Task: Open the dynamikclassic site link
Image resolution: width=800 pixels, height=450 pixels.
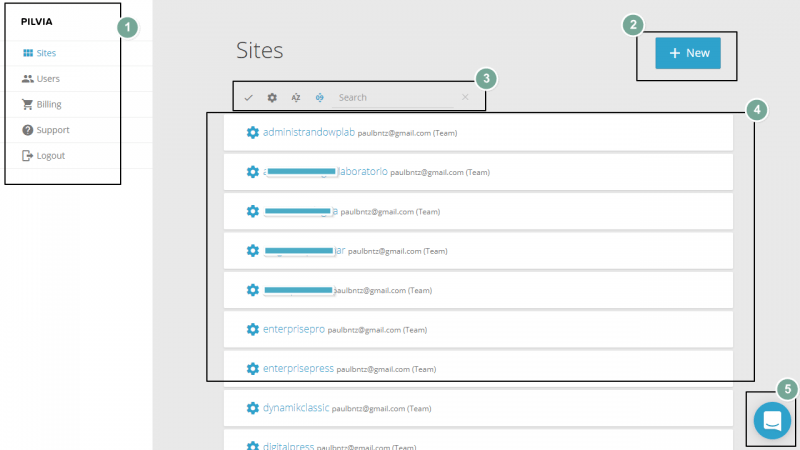Action: (296, 408)
